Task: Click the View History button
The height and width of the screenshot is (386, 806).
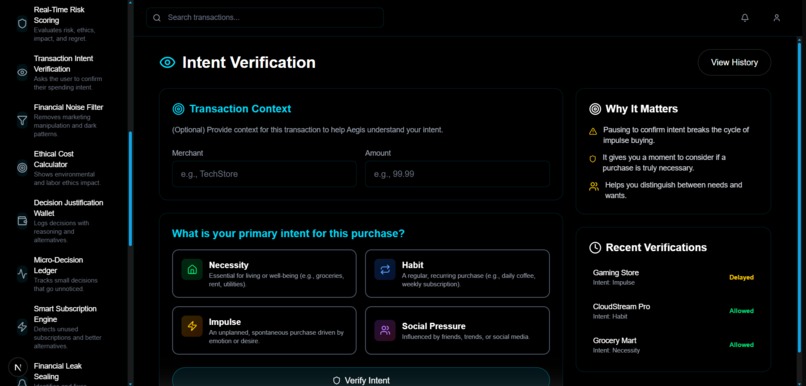Action: point(734,63)
